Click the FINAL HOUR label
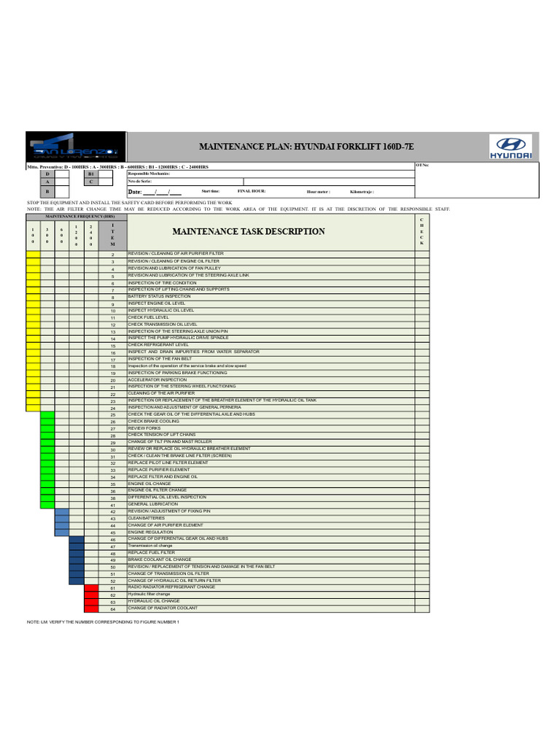 pos(252,191)
